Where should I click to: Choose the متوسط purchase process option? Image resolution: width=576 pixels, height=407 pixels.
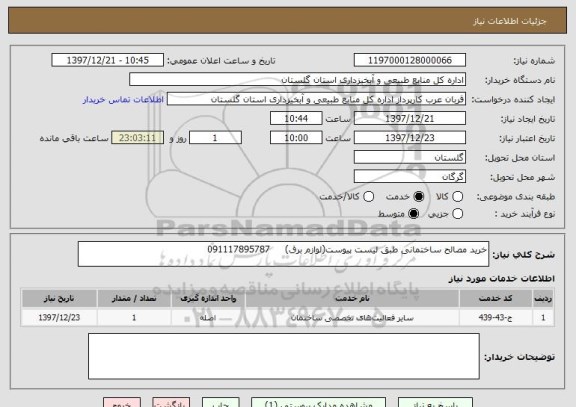coord(413,213)
